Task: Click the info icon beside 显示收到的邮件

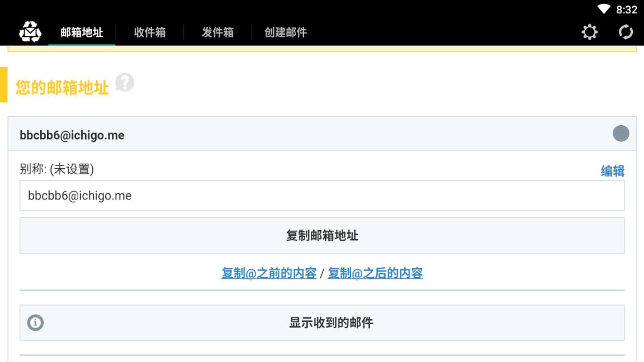Action: pyautogui.click(x=36, y=322)
